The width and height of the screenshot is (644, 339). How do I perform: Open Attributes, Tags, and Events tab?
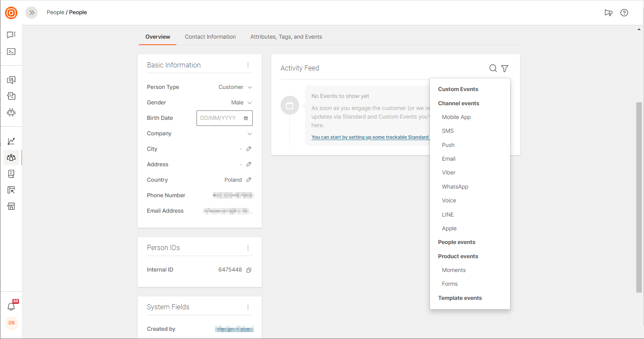click(286, 37)
